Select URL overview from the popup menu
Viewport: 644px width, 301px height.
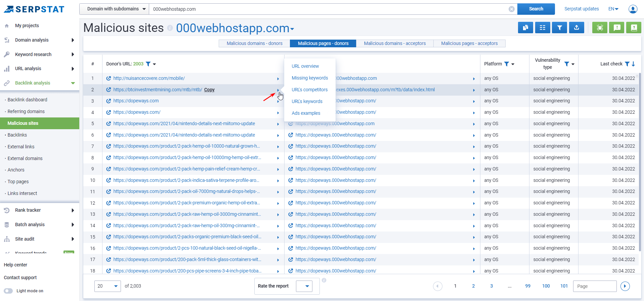[305, 66]
